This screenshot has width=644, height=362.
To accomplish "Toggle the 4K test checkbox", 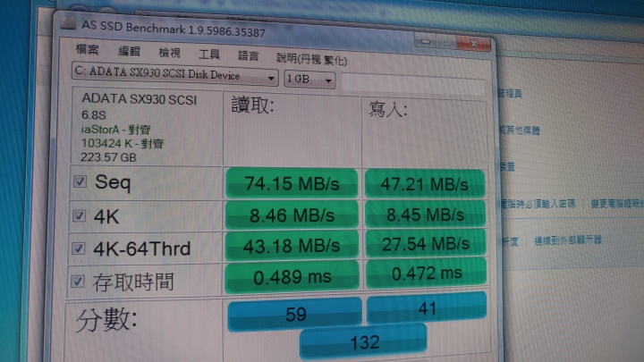I will [80, 215].
